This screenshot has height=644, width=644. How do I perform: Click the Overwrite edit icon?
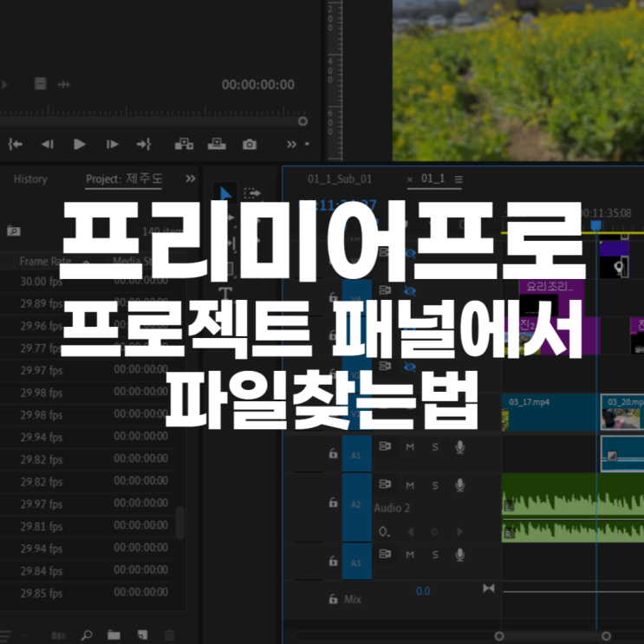tap(217, 144)
